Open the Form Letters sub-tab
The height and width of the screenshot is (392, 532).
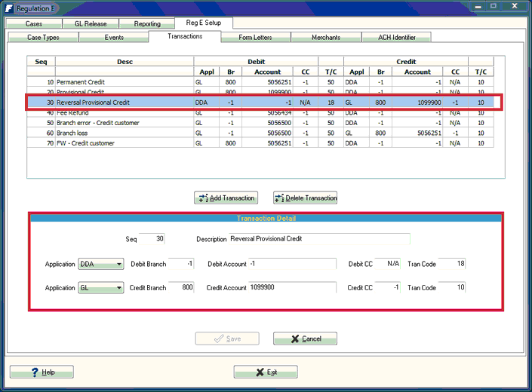point(254,38)
